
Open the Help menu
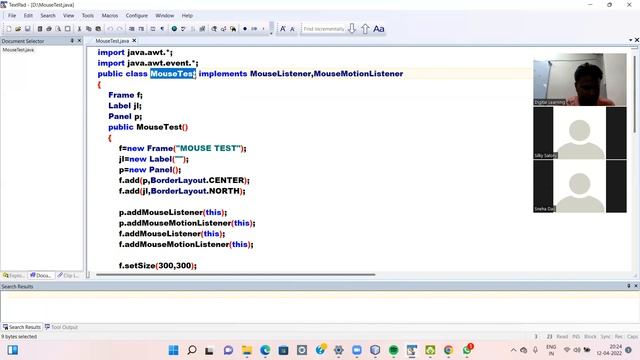click(x=187, y=16)
